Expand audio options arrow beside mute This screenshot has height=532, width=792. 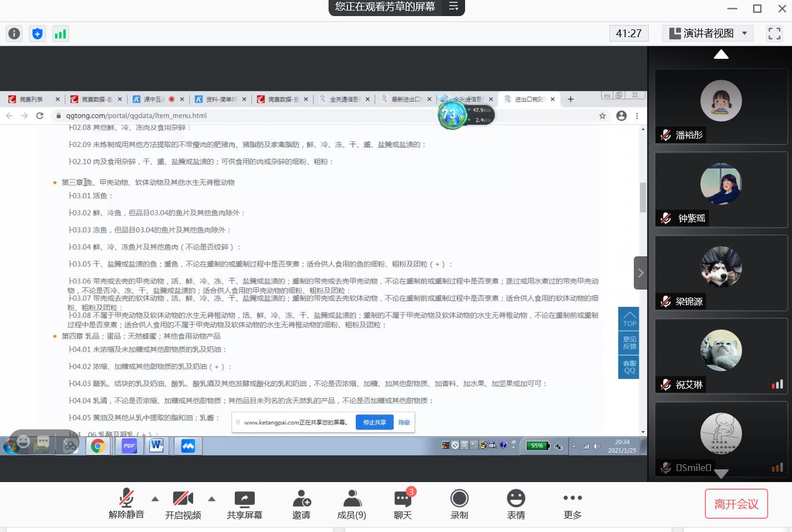tap(155, 499)
